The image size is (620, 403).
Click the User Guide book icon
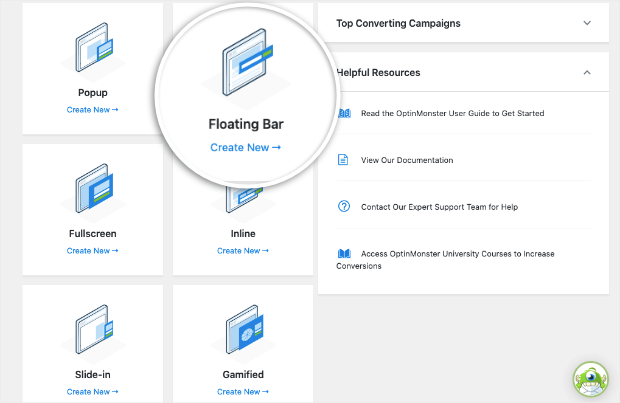point(344,114)
